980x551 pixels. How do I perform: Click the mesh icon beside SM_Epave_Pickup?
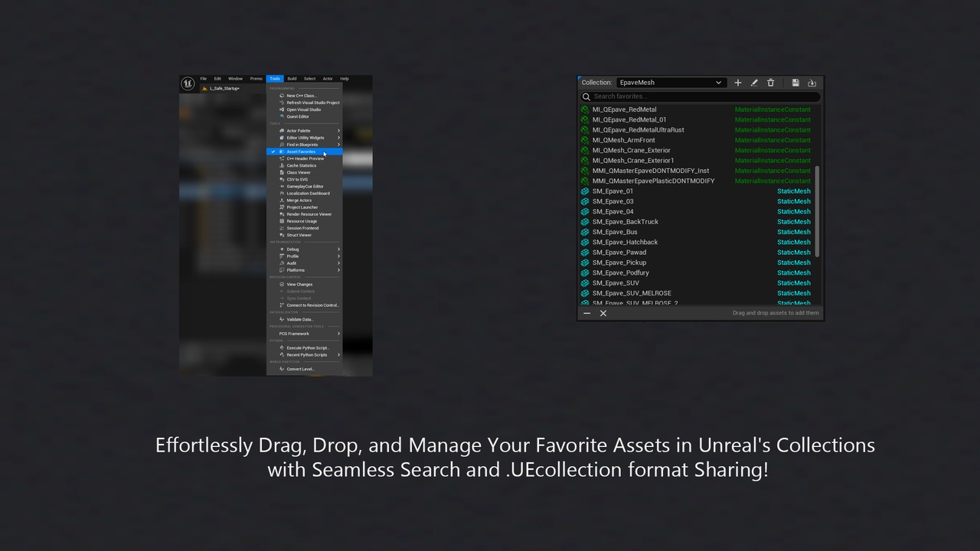click(x=585, y=262)
